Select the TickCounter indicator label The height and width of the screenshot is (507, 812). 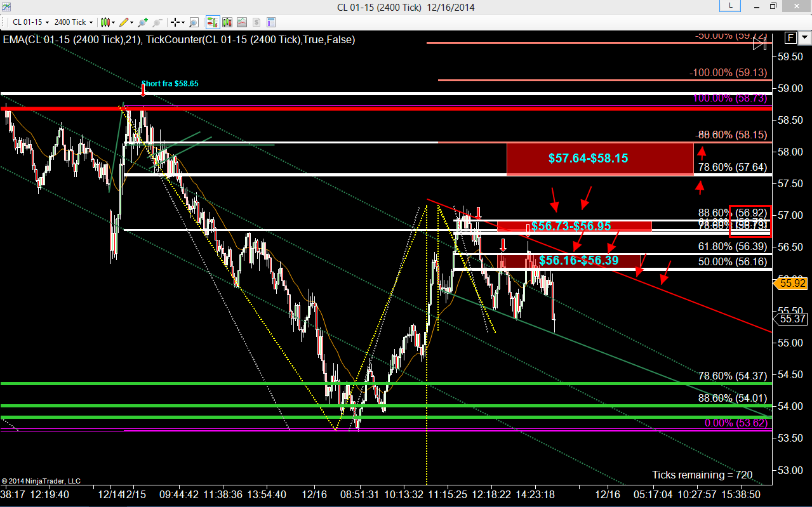pyautogui.click(x=251, y=39)
